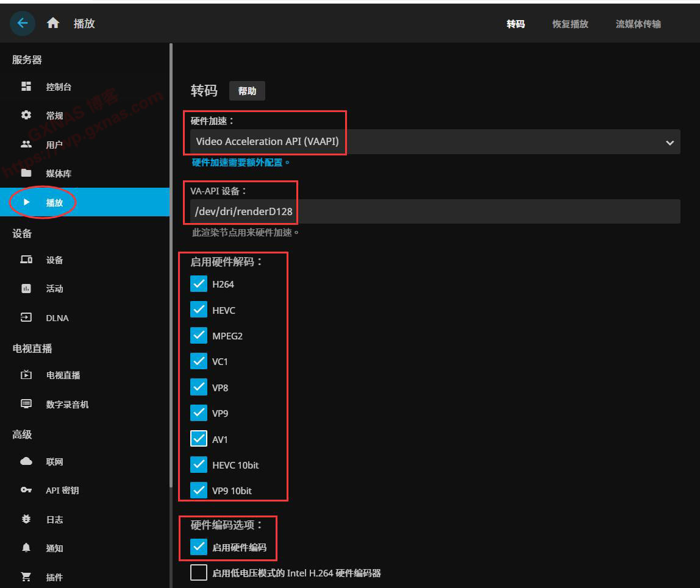Open 媒体库 folder icon in sidebar
700x588 pixels.
click(x=26, y=173)
